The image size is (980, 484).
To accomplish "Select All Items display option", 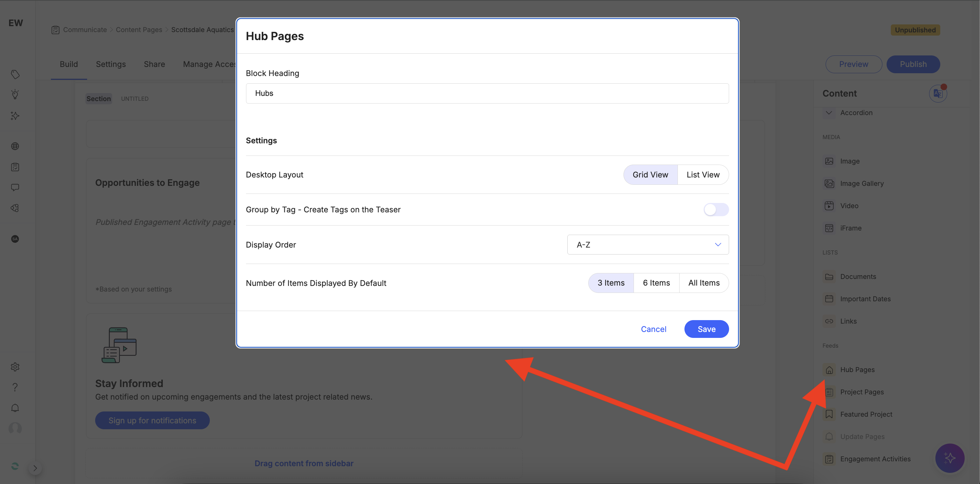I will (703, 283).
